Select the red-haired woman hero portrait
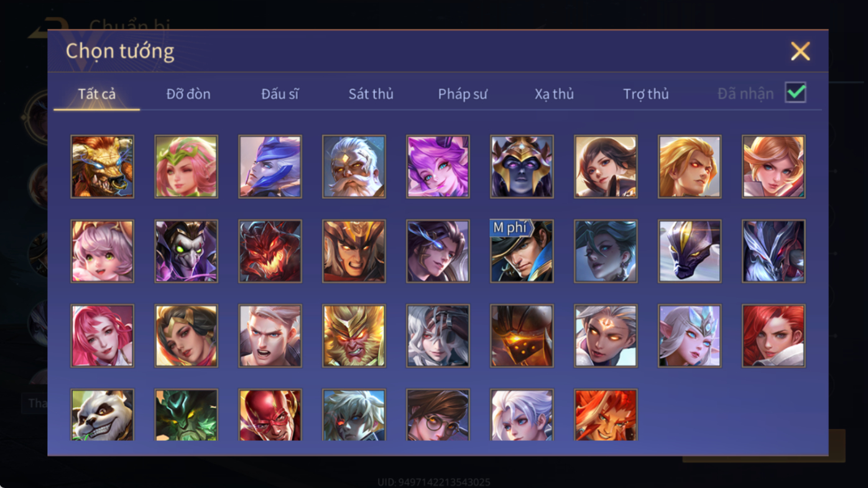 point(773,336)
